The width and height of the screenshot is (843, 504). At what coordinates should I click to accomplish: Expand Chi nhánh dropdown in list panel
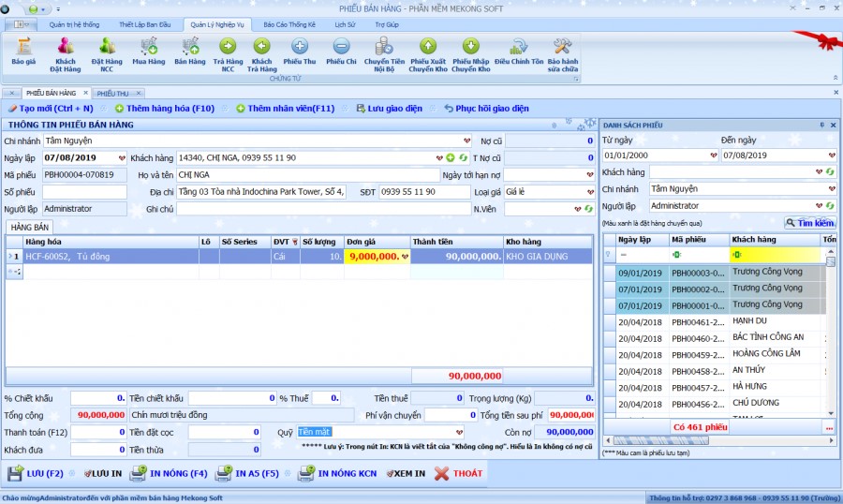coord(832,189)
